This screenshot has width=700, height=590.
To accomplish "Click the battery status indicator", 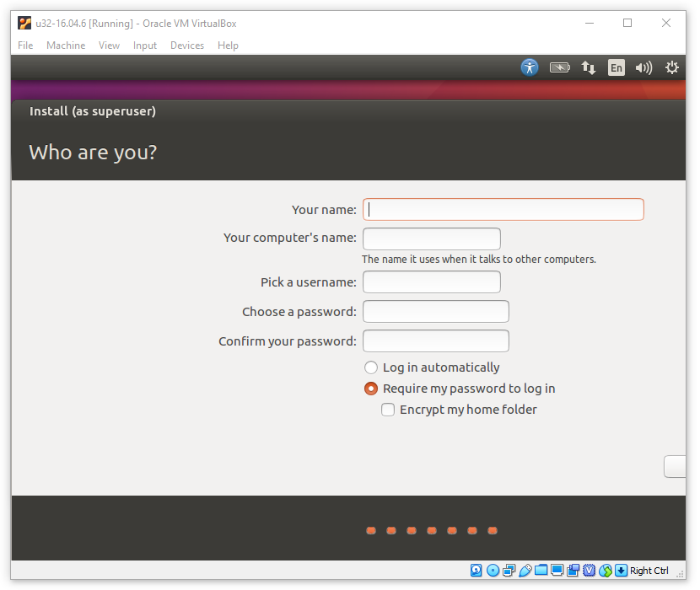I will coord(559,67).
